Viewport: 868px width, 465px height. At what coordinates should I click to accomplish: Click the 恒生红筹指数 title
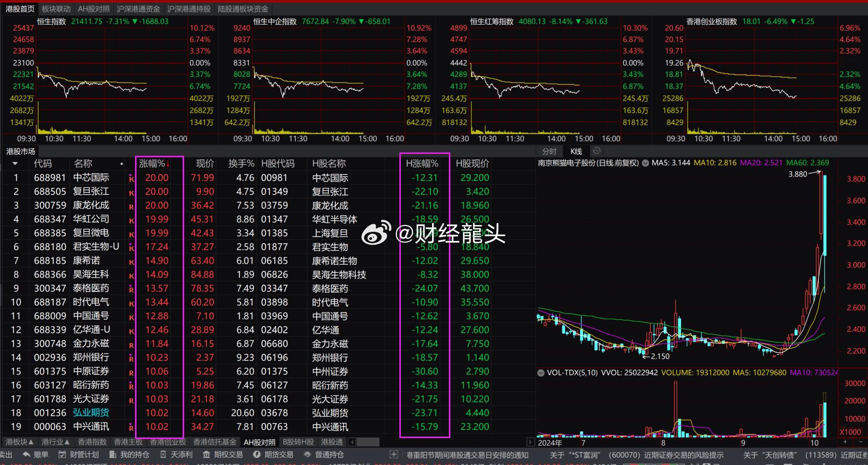[x=492, y=22]
